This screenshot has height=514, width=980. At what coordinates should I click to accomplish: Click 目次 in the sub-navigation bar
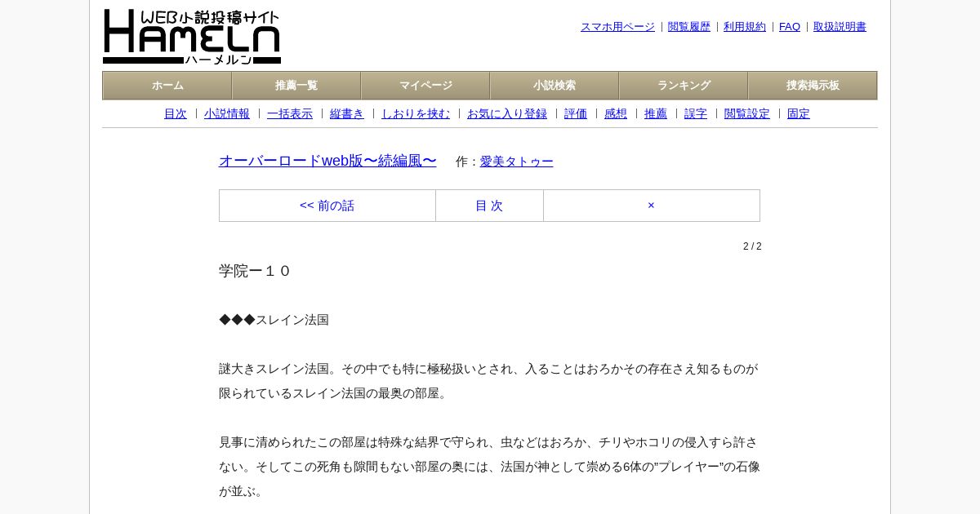pos(176,114)
